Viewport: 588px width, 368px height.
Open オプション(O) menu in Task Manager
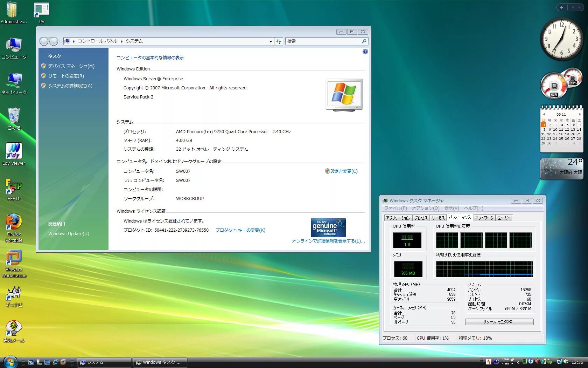pos(426,208)
